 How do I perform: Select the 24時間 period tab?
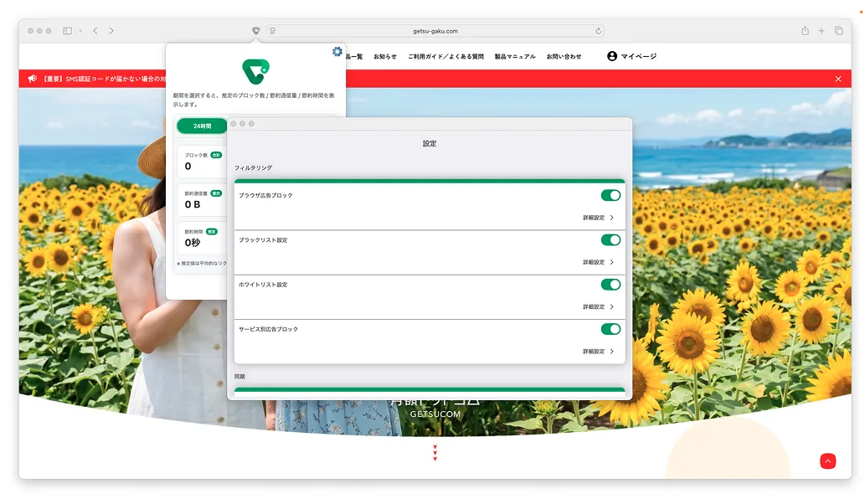[202, 126]
